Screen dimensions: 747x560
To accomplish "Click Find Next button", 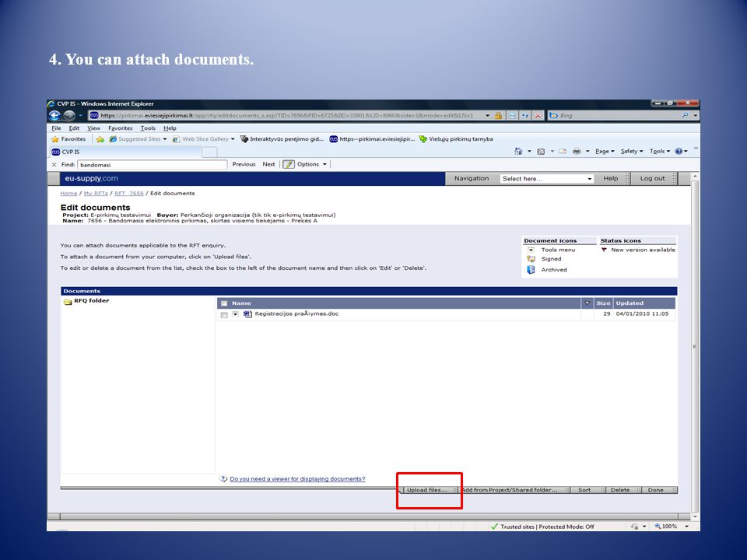I will click(268, 164).
